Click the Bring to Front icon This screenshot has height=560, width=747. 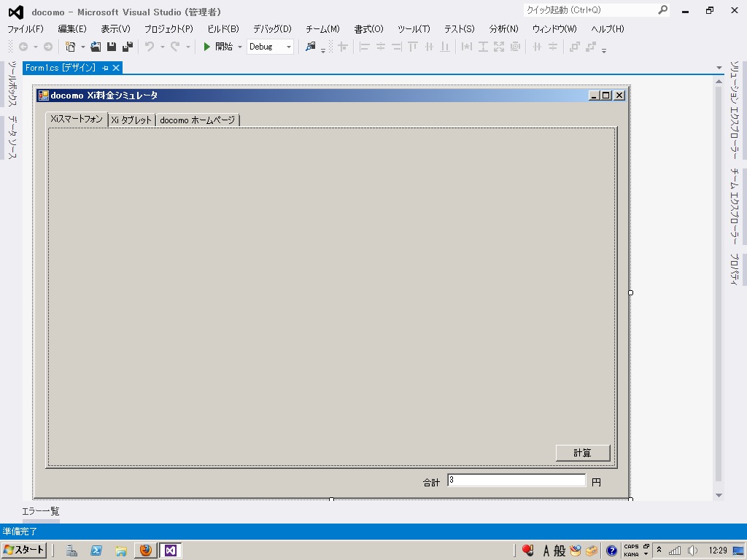coord(575,47)
